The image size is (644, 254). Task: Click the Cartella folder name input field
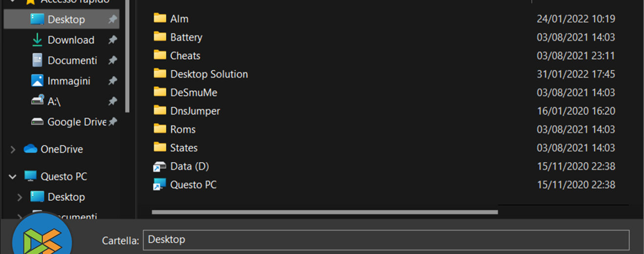pyautogui.click(x=385, y=240)
